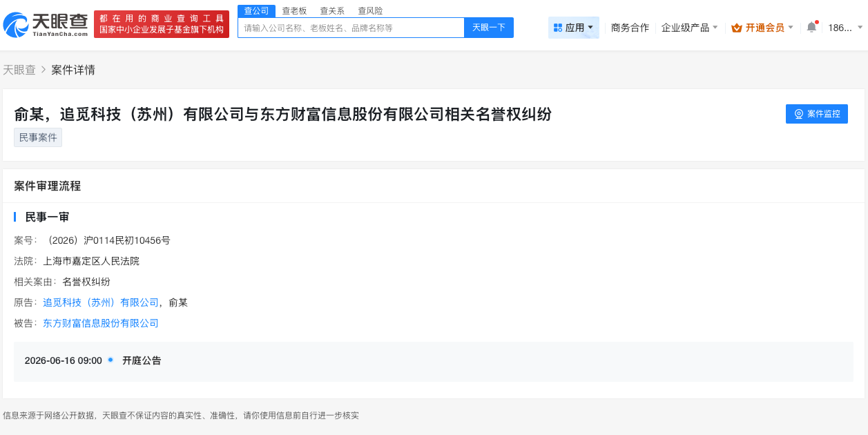Click the notification bell icon
Screen dimensions: 868x435
(x=811, y=26)
